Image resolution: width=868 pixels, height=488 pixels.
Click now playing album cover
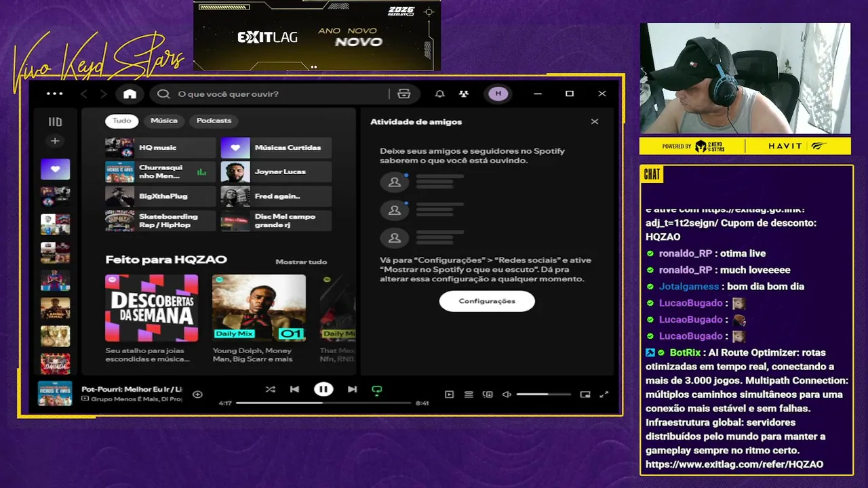(55, 394)
